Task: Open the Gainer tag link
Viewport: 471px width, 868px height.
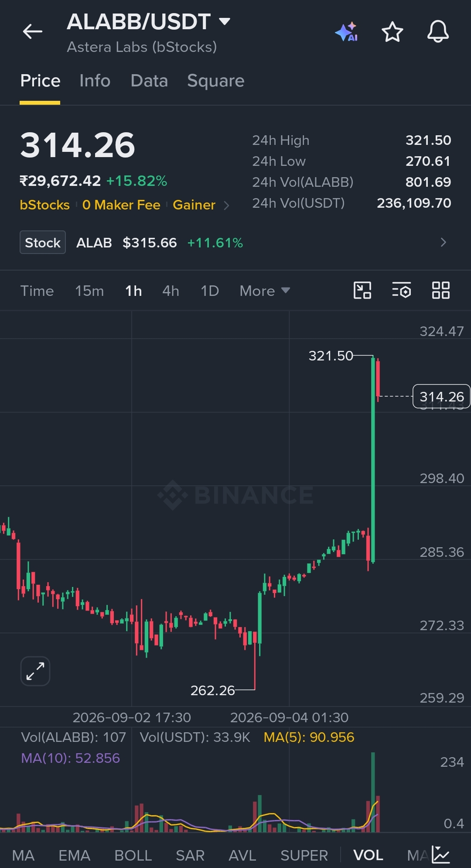Action: (x=194, y=205)
